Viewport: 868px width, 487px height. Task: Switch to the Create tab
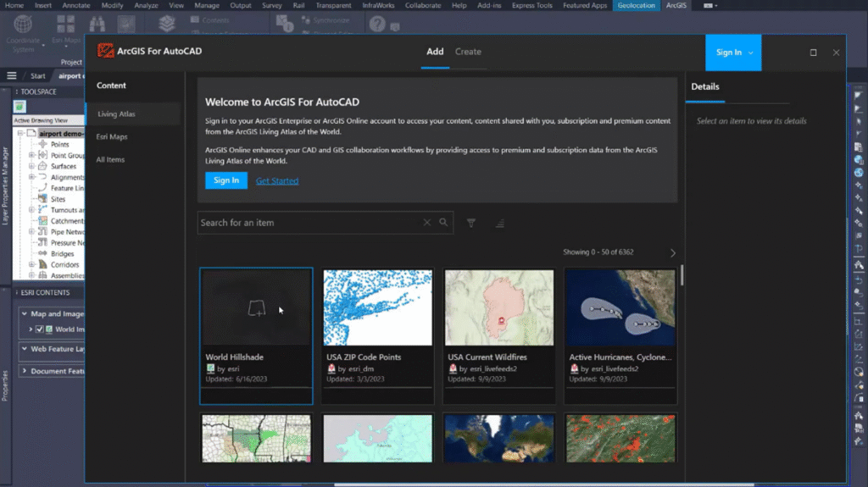click(468, 52)
